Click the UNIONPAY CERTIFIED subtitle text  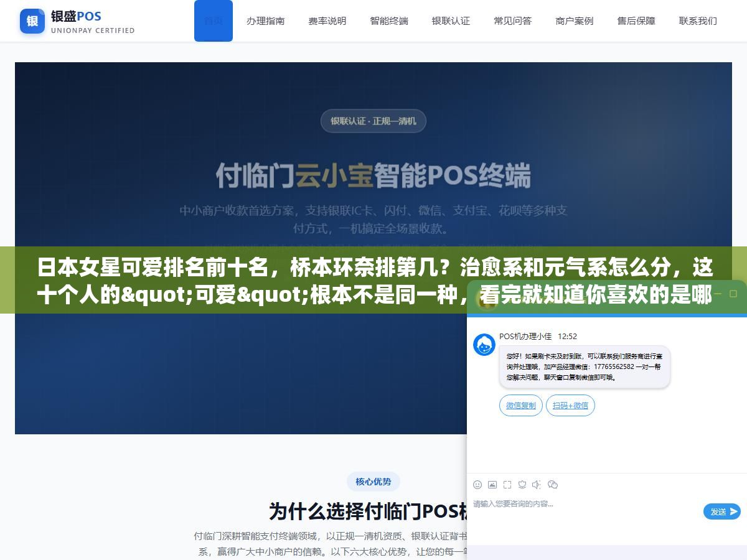[x=93, y=30]
